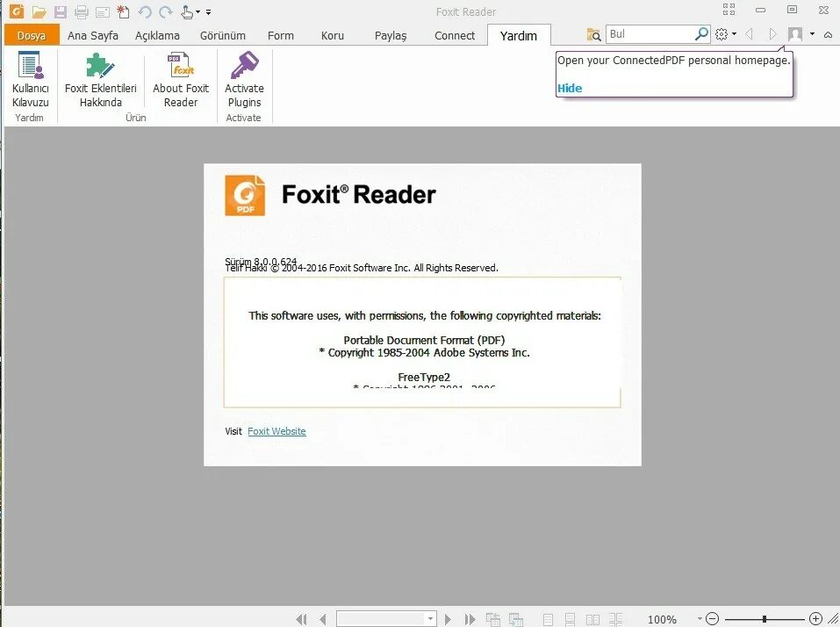The width and height of the screenshot is (840, 627).
Task: Click the Foxit PDF logo in About dialog
Action: tap(245, 196)
